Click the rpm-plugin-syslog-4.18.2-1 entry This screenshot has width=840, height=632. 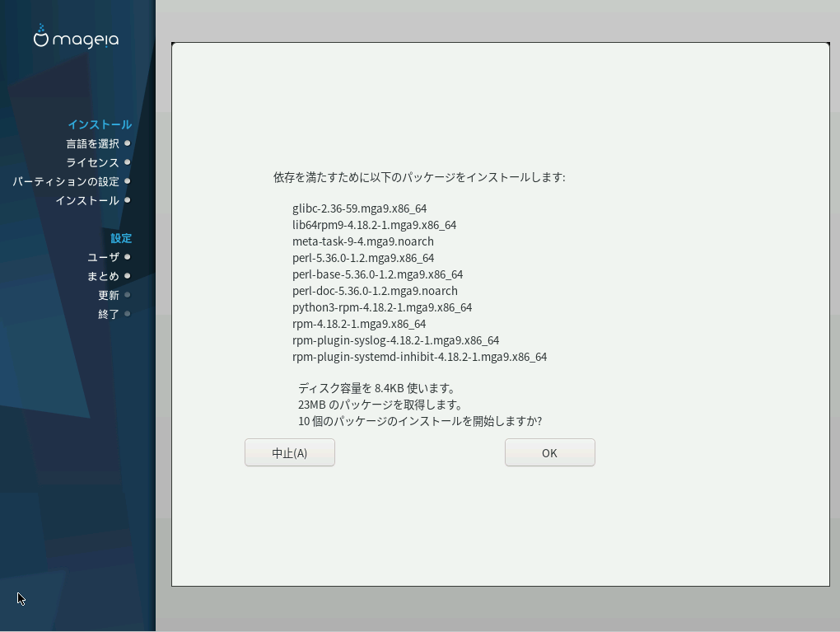pos(395,340)
